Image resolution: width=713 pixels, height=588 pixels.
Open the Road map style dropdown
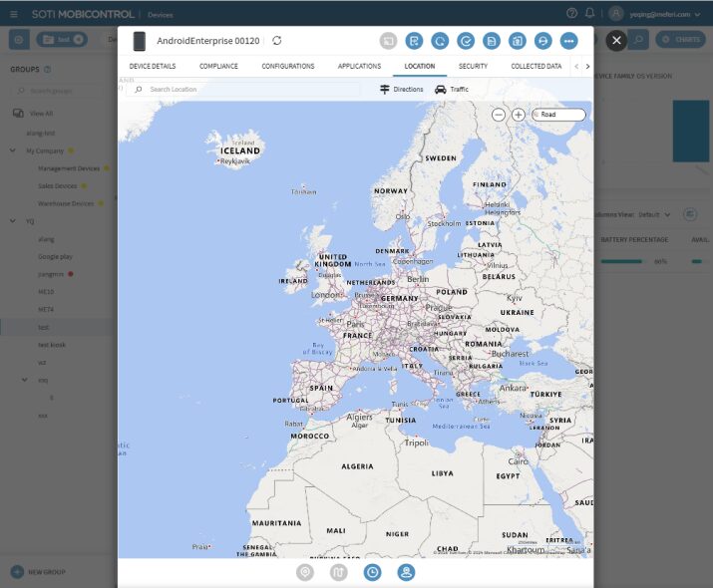(x=558, y=115)
